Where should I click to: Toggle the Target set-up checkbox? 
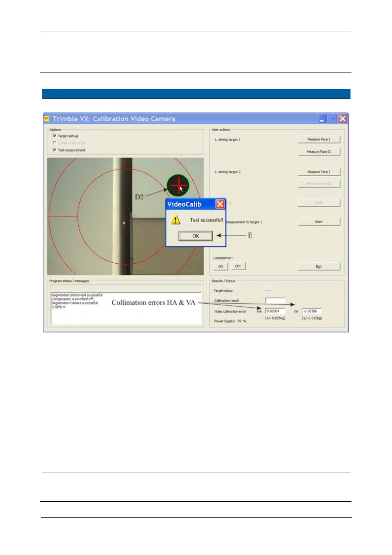click(55, 136)
